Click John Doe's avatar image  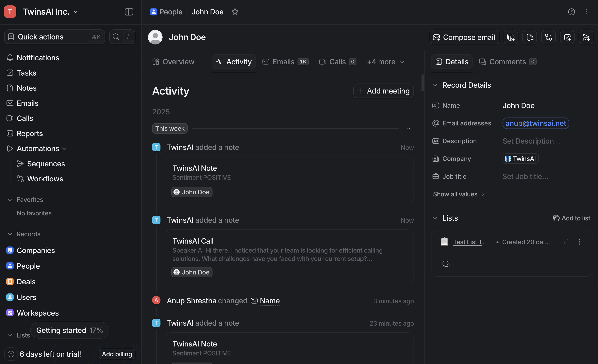tap(155, 37)
